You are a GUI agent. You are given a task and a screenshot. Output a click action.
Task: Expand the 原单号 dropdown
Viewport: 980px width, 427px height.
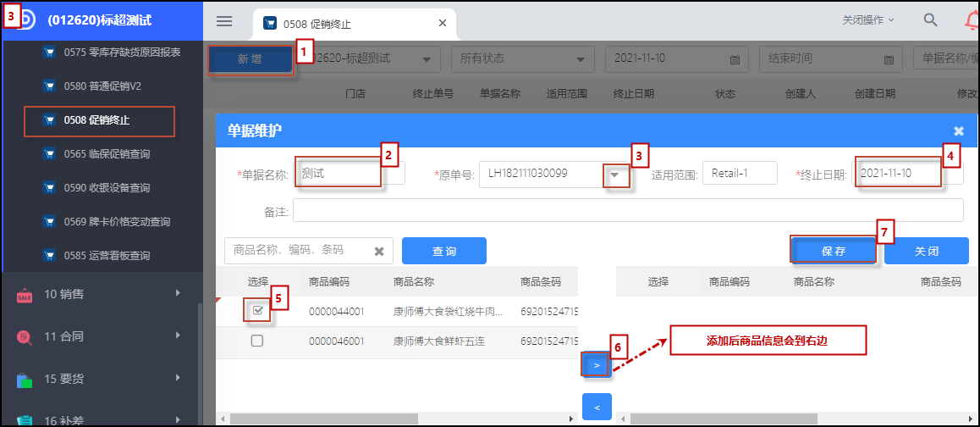pos(618,174)
